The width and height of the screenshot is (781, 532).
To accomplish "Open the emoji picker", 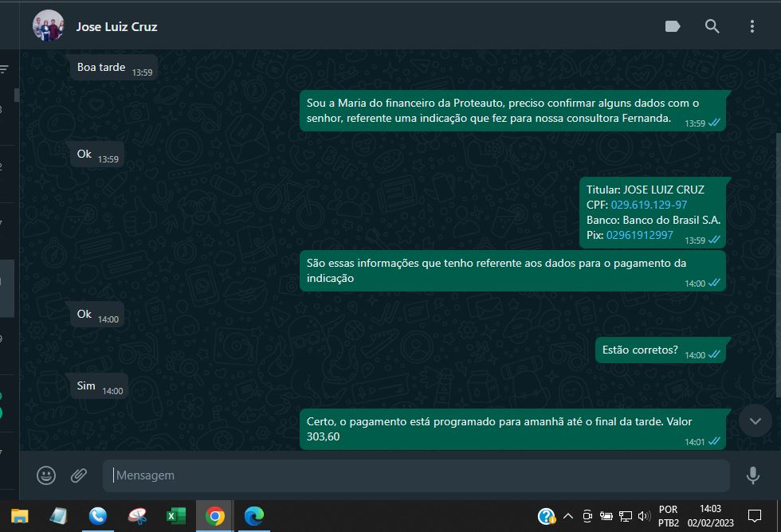I will [46, 475].
